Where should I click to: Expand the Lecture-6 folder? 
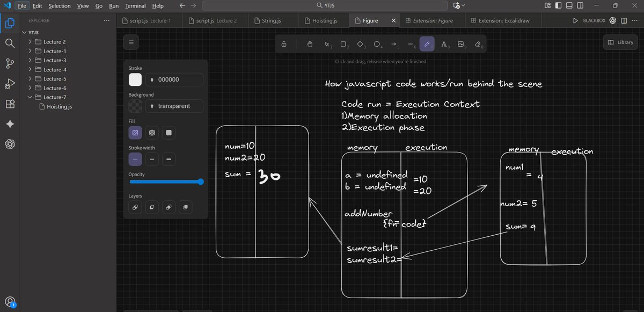(x=30, y=88)
